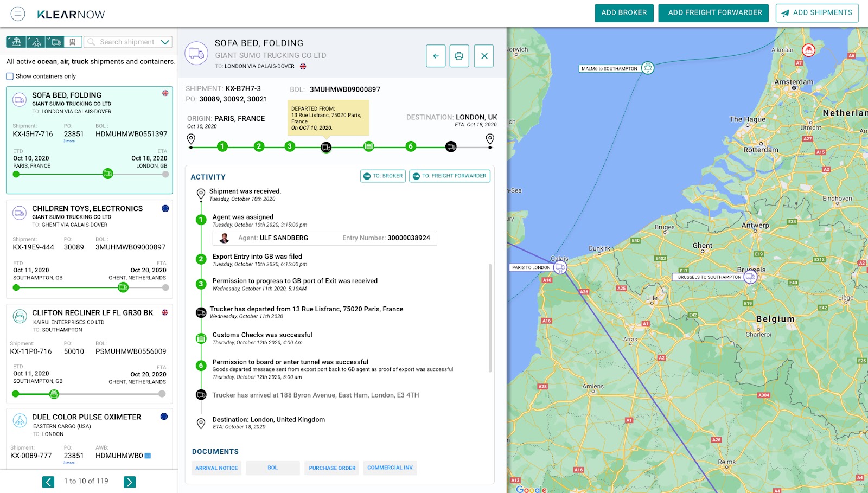Viewport: 868px width, 493px height.
Task: Click the Brussels to Southampton map marker
Action: [x=750, y=277]
